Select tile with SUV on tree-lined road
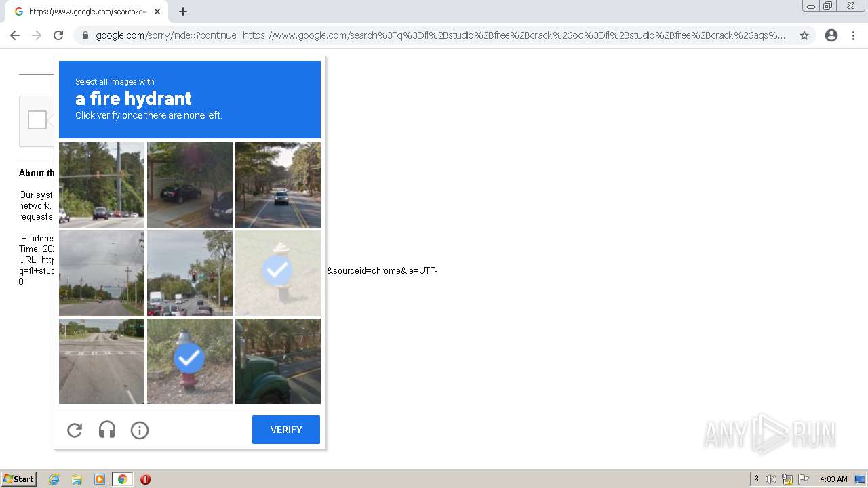This screenshot has height=488, width=868. (278, 185)
